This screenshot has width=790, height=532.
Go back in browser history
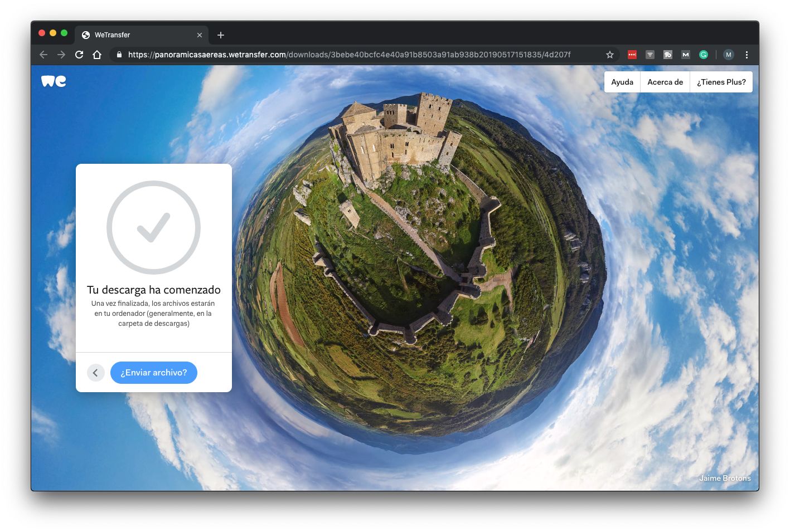[x=43, y=55]
